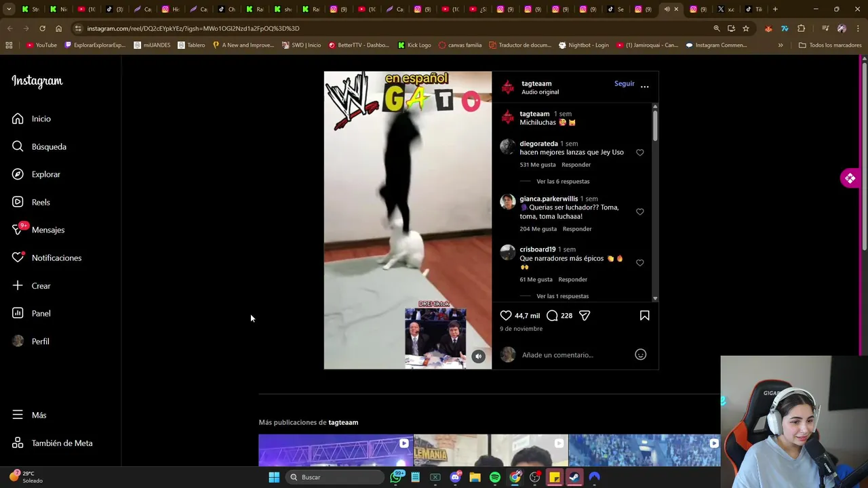Image resolution: width=868 pixels, height=488 pixels.
Task: Open Reels from the sidebar
Action: pos(31,202)
